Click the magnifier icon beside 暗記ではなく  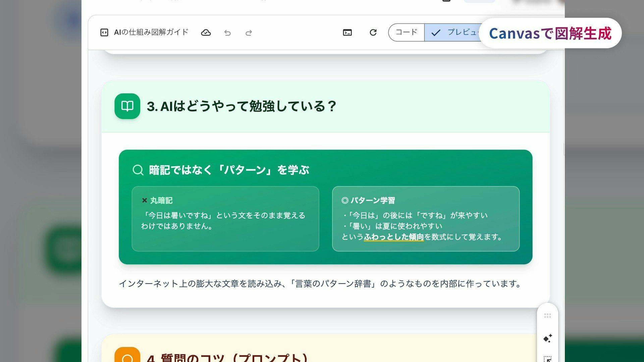(138, 170)
